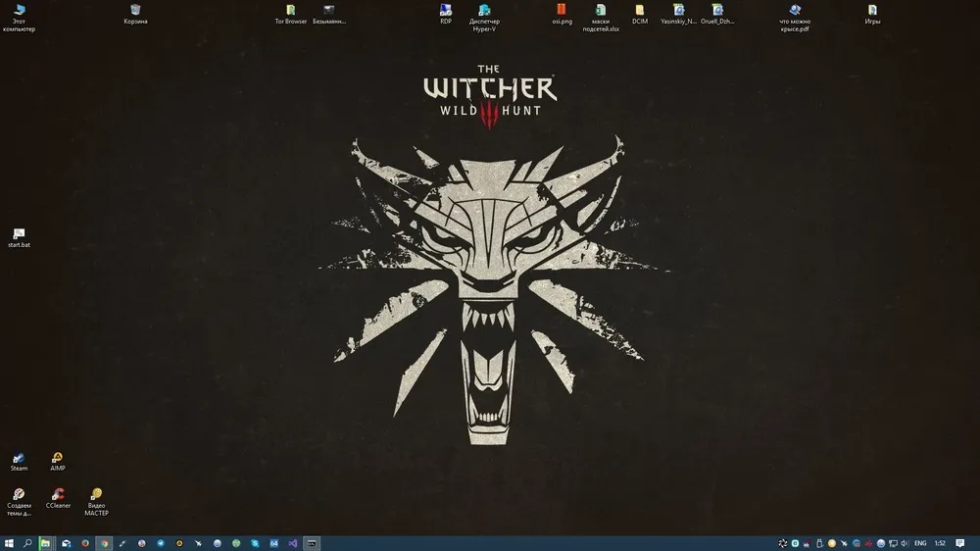Select the start.bat file icon
This screenshot has width=980, height=551.
point(19,237)
